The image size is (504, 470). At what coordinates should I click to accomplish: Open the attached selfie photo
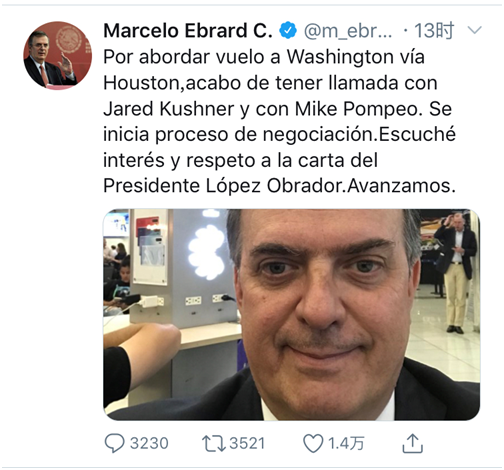coord(292,314)
